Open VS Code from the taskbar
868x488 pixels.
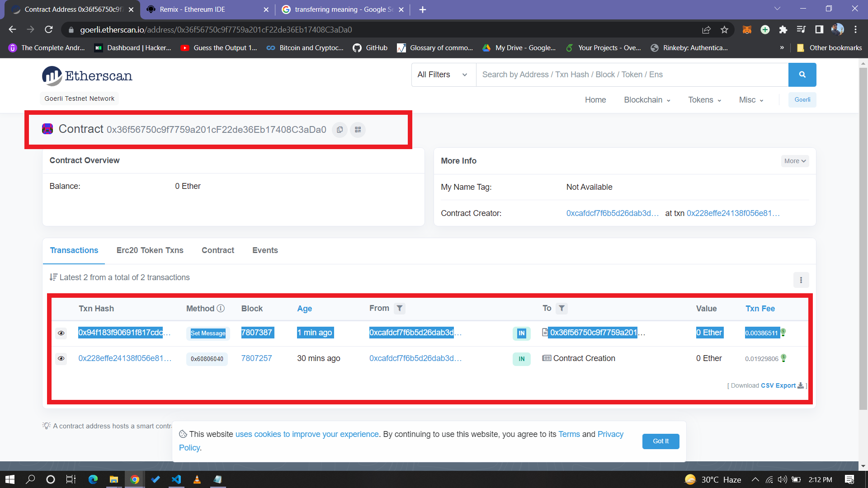click(x=176, y=479)
